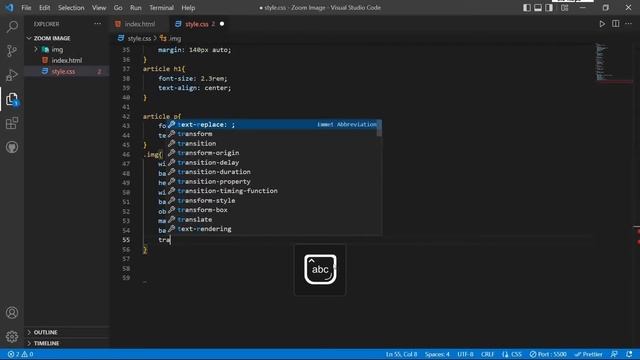This screenshot has width=640, height=360.
Task: Select transition-property suggestion
Action: tap(273, 182)
